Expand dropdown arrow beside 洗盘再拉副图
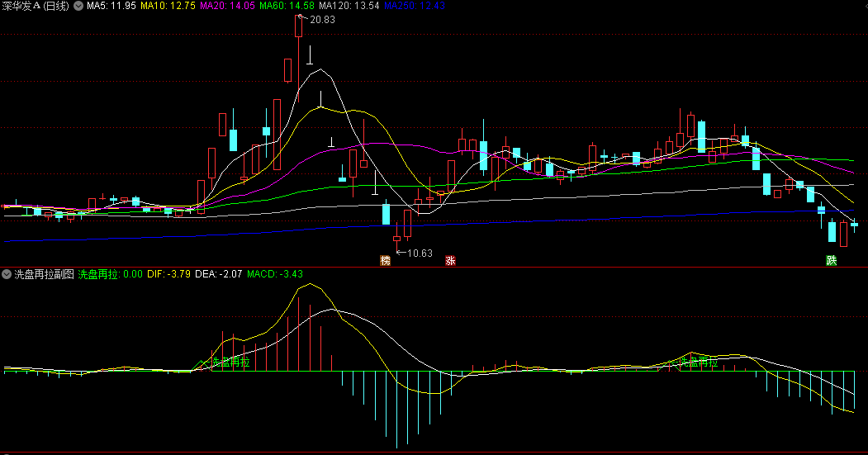 7,273
